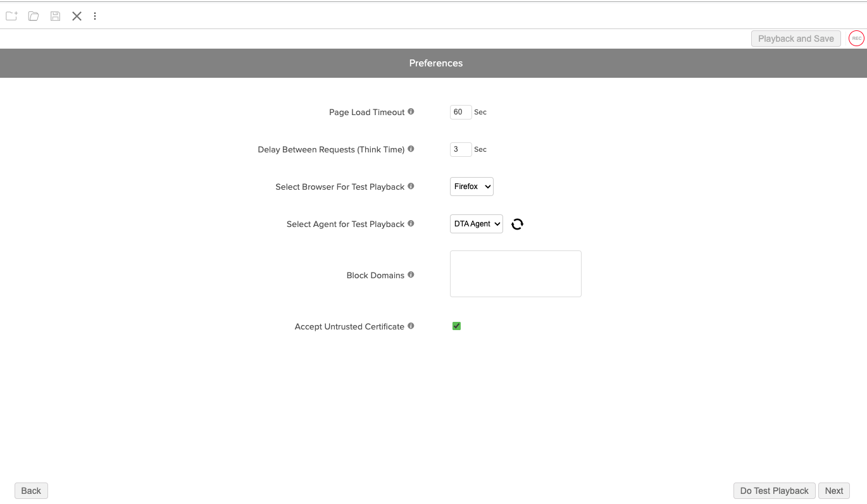The image size is (867, 504).
Task: Click the open folder icon
Action: (x=34, y=16)
